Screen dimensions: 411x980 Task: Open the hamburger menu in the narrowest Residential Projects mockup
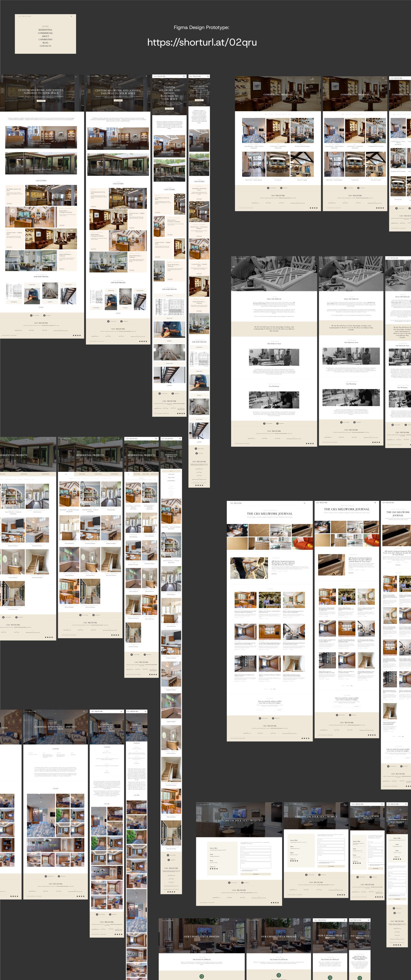[x=180, y=439]
